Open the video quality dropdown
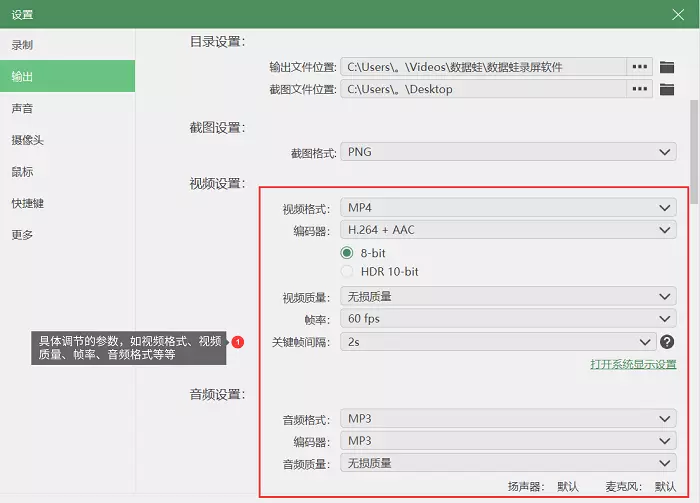This screenshot has width=700, height=503. tap(508, 296)
